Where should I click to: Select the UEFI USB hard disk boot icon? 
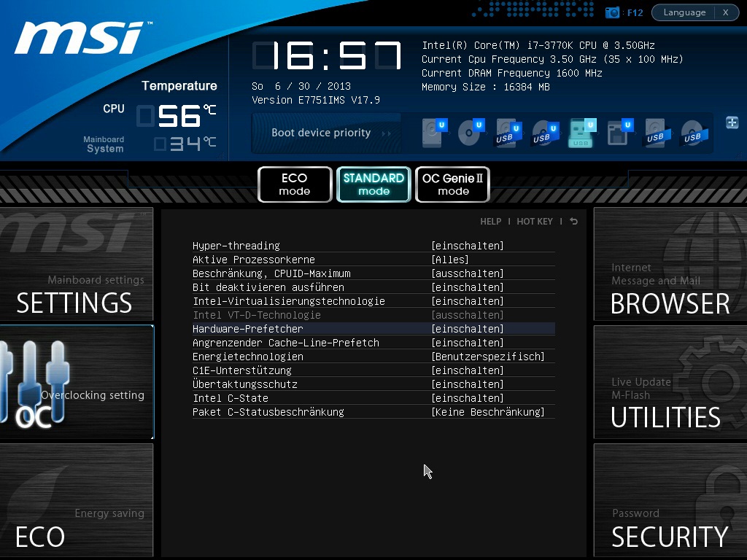(508, 133)
